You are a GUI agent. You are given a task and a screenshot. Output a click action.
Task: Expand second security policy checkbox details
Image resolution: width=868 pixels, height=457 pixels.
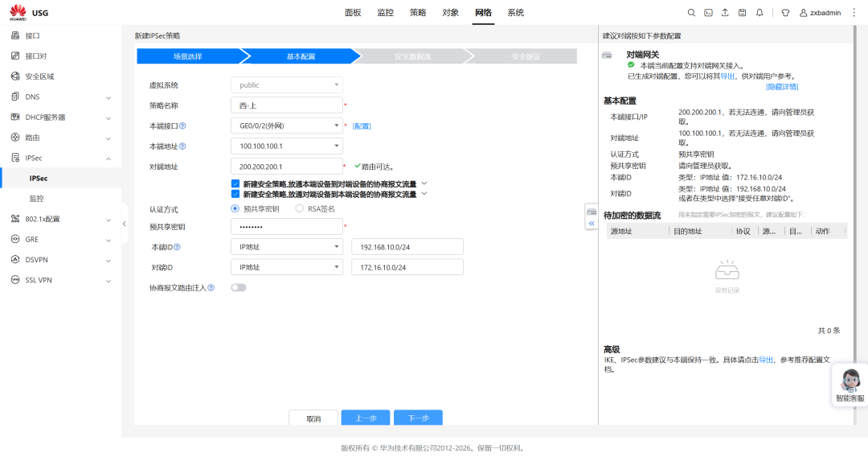pos(424,194)
